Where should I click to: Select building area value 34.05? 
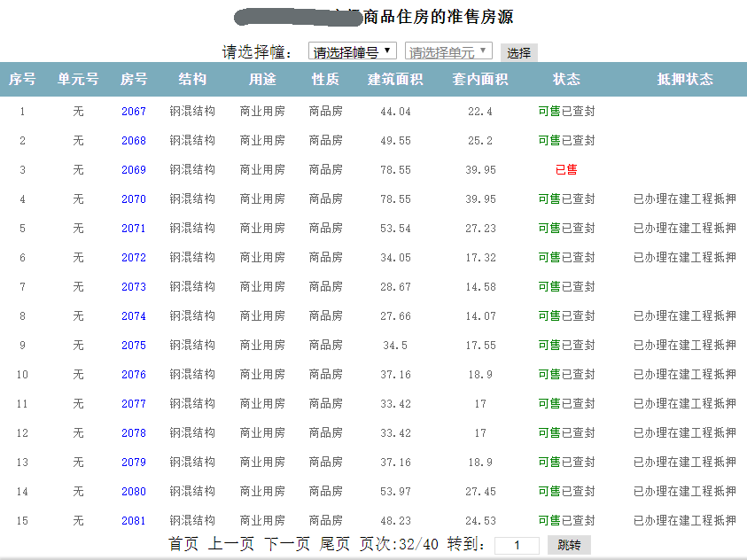[x=395, y=258]
